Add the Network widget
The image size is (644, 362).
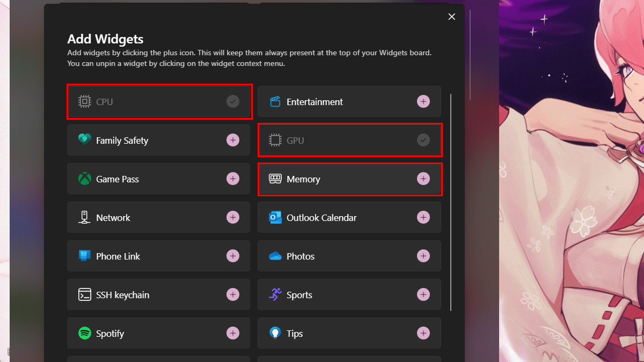233,217
